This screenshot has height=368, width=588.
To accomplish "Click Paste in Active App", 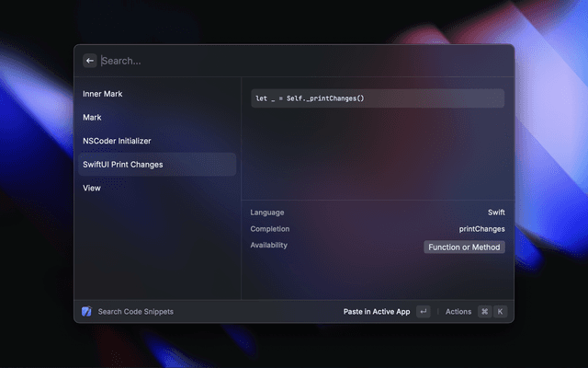I will point(377,312).
